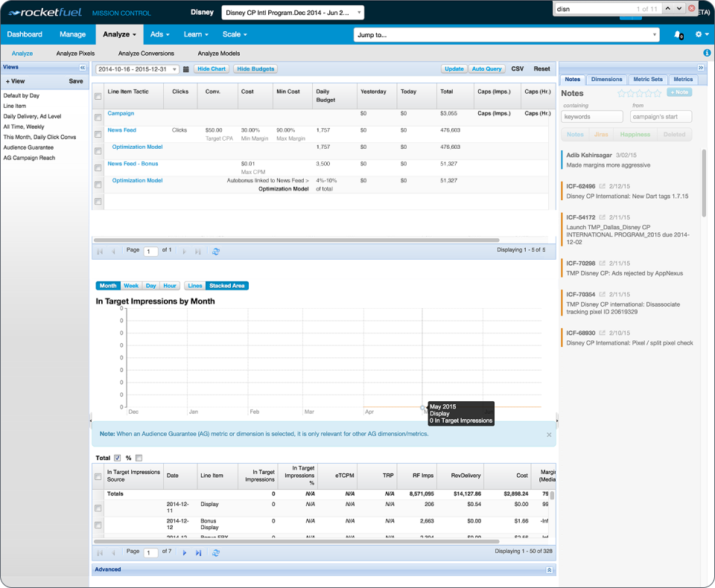Open the News Feed - Bonus link
The height and width of the screenshot is (588, 715).
tap(133, 164)
